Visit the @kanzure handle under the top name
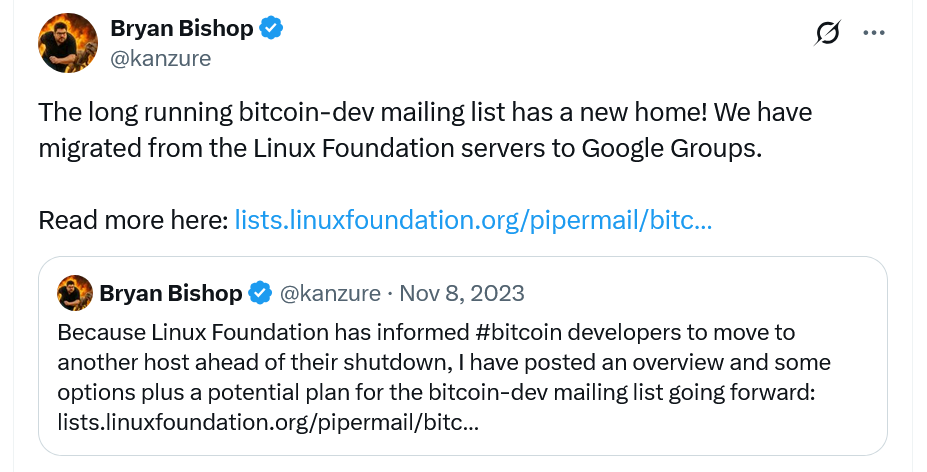Viewport: 927px width, 472px height. tap(160, 58)
